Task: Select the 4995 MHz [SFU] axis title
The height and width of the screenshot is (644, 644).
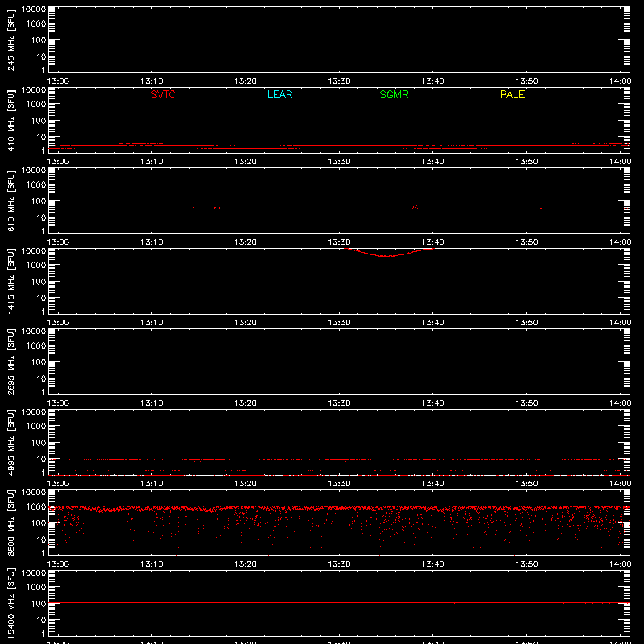Action: (10, 442)
